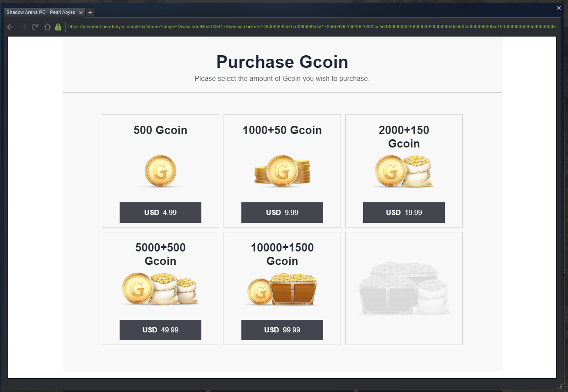Buy 10000+1500 Gcoin for USD 99.99

282,330
